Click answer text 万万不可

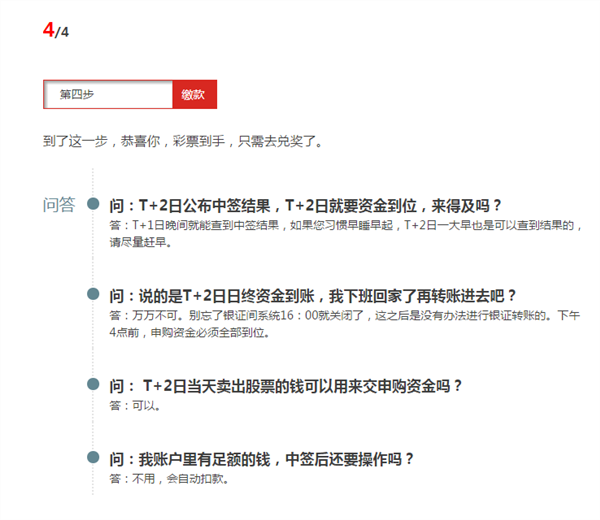tap(155, 315)
